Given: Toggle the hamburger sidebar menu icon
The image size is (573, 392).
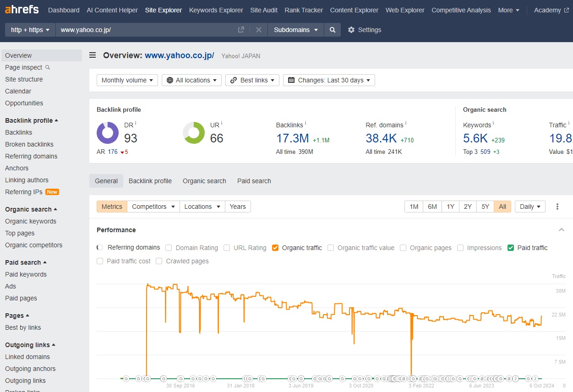Looking at the screenshot, I should pos(93,55).
